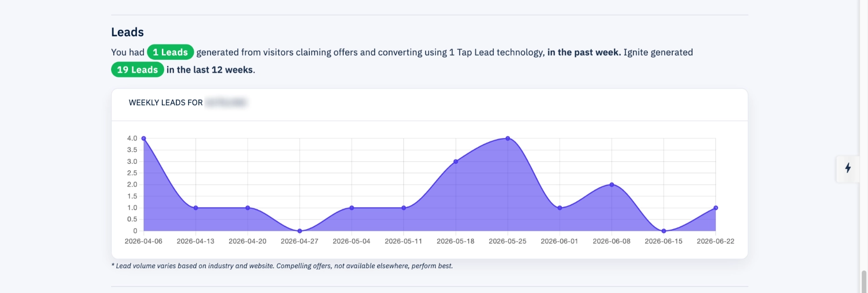Click the "WEEKLY LEADS FOR" chart title
The image size is (868, 293).
[166, 103]
